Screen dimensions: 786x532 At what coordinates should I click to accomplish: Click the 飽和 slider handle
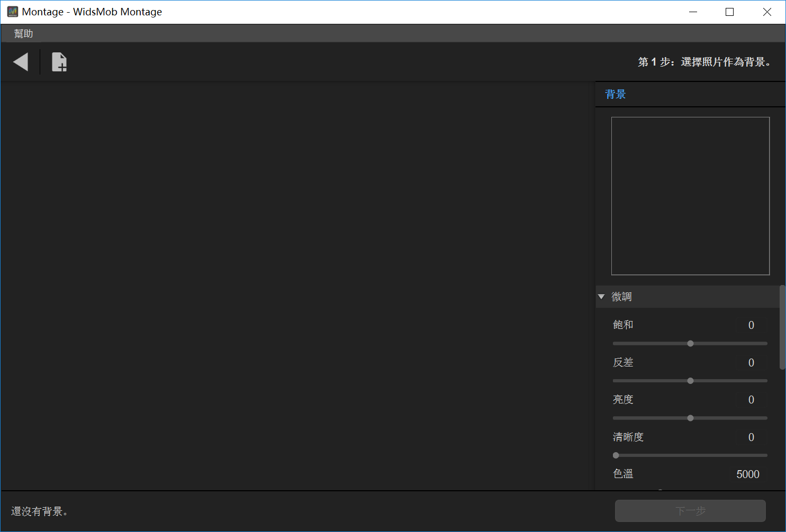click(x=690, y=344)
